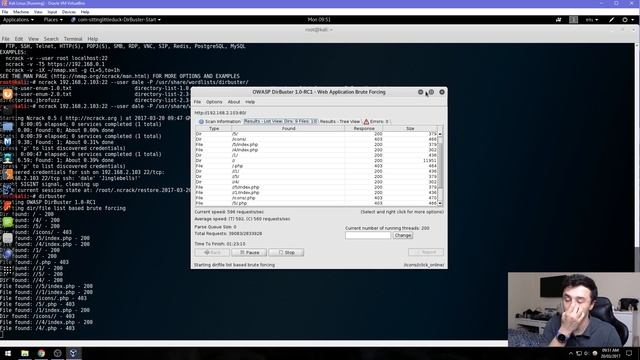Pause the DirBuster scan
Image resolution: width=640 pixels, height=360 pixels.
click(249, 253)
